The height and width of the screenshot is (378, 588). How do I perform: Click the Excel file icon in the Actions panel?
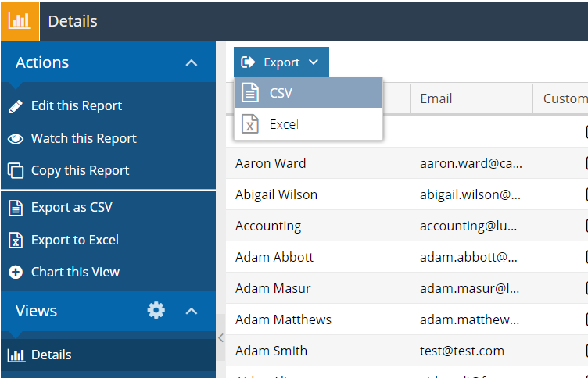(16, 240)
